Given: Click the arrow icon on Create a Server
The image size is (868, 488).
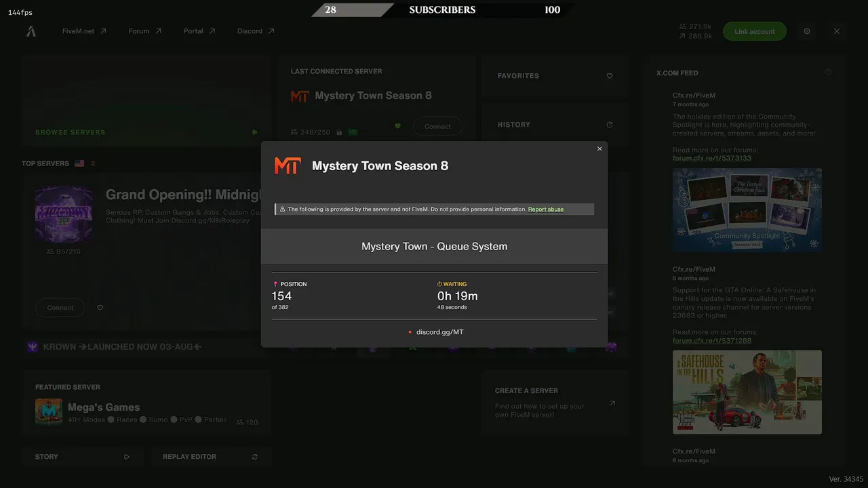Looking at the screenshot, I should [612, 403].
